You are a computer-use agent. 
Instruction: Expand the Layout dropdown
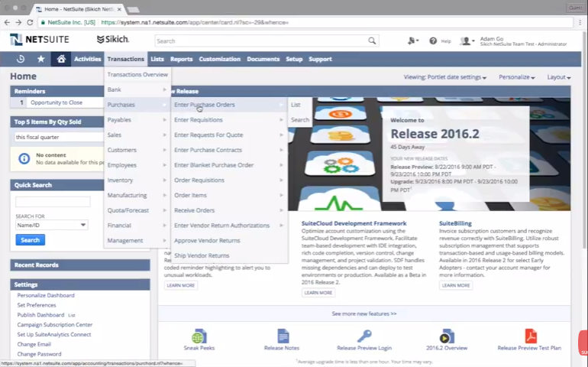tap(558, 77)
